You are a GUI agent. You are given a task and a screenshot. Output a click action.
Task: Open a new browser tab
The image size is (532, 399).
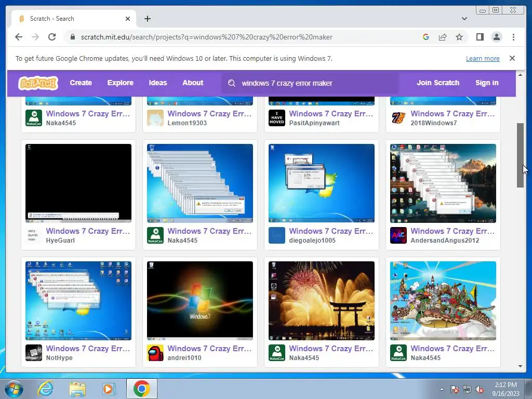click(x=147, y=19)
